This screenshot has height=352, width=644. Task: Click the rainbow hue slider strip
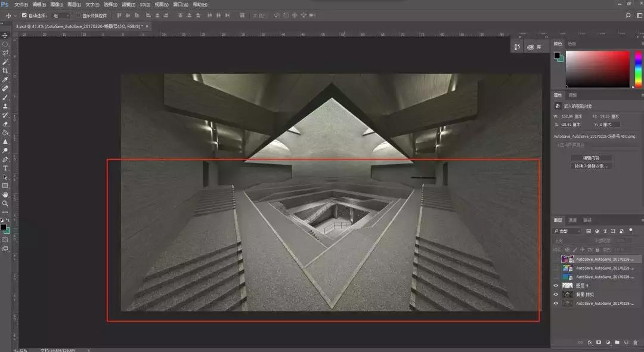pos(637,69)
